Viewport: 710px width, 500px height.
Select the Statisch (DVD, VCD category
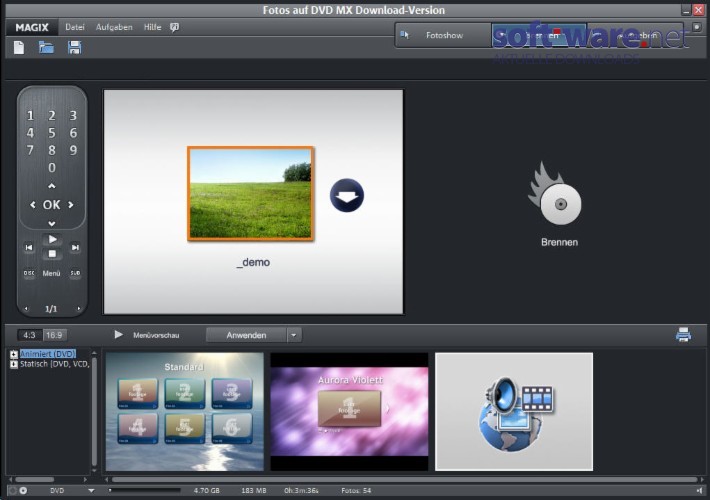[55, 364]
